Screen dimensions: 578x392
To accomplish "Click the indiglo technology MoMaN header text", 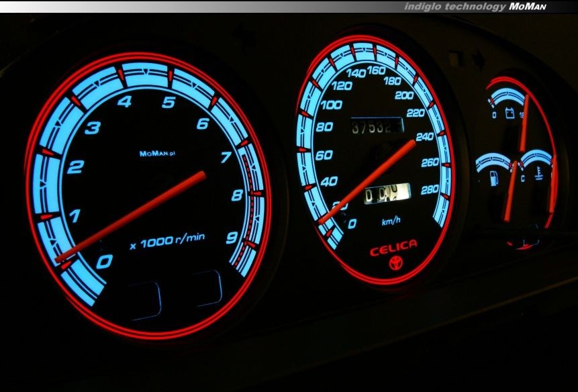I will coord(475,6).
